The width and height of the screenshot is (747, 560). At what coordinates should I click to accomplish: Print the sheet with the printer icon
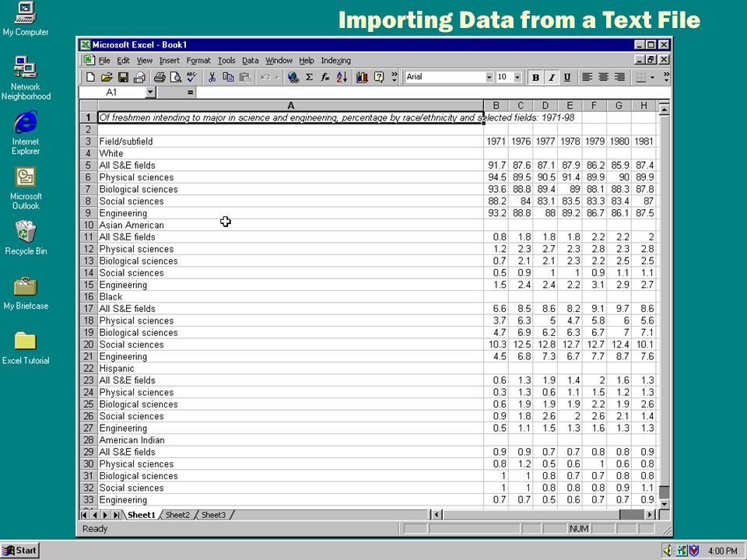pyautogui.click(x=160, y=77)
